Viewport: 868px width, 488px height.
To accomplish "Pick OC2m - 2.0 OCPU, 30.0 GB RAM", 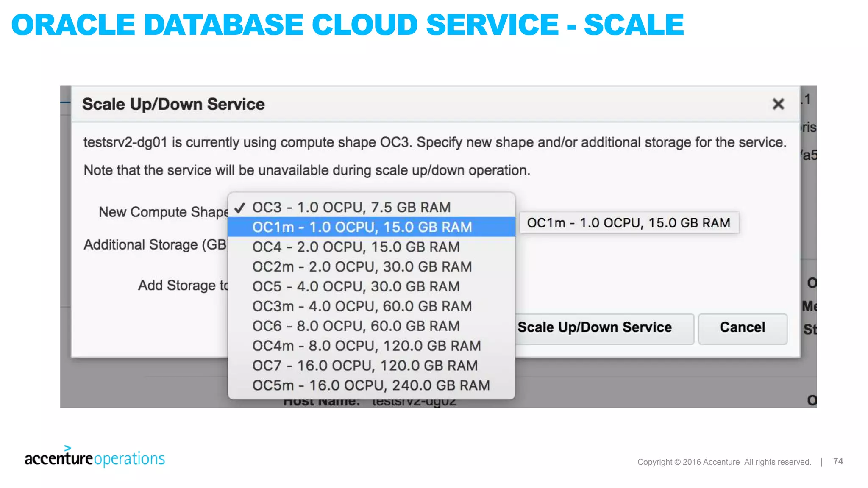I will point(371,266).
